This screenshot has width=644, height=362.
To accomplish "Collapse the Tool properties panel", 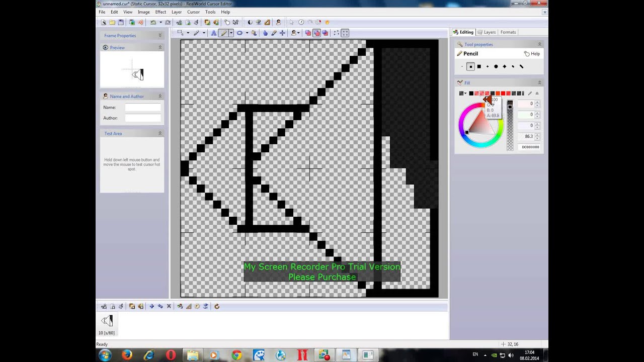I will pos(539,44).
